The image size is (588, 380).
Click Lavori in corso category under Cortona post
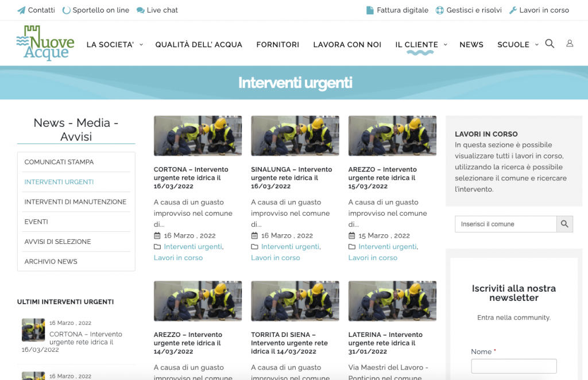click(178, 258)
